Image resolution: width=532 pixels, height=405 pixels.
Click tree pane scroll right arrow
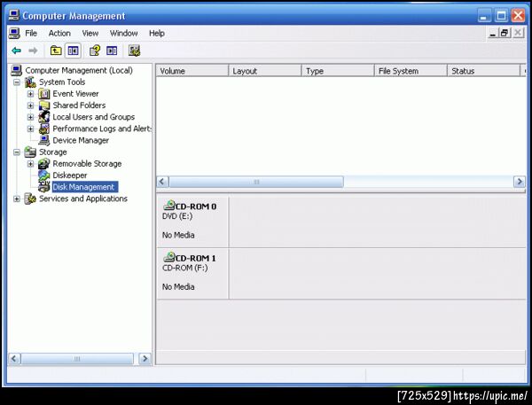(145, 359)
